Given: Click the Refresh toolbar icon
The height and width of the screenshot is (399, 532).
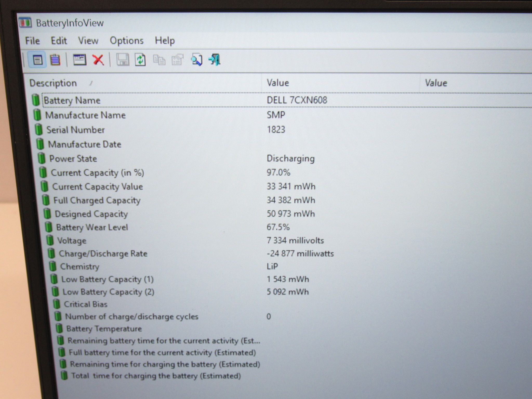Looking at the screenshot, I should [x=140, y=60].
